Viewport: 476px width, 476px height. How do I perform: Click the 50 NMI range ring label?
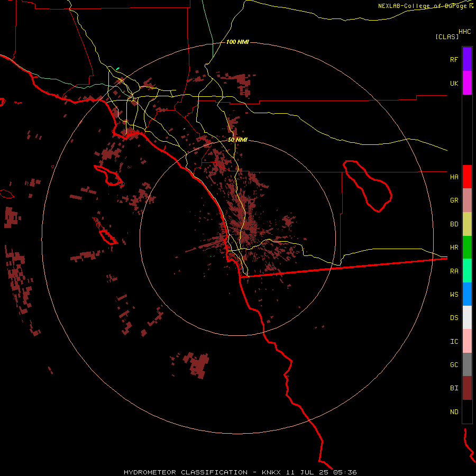click(237, 140)
